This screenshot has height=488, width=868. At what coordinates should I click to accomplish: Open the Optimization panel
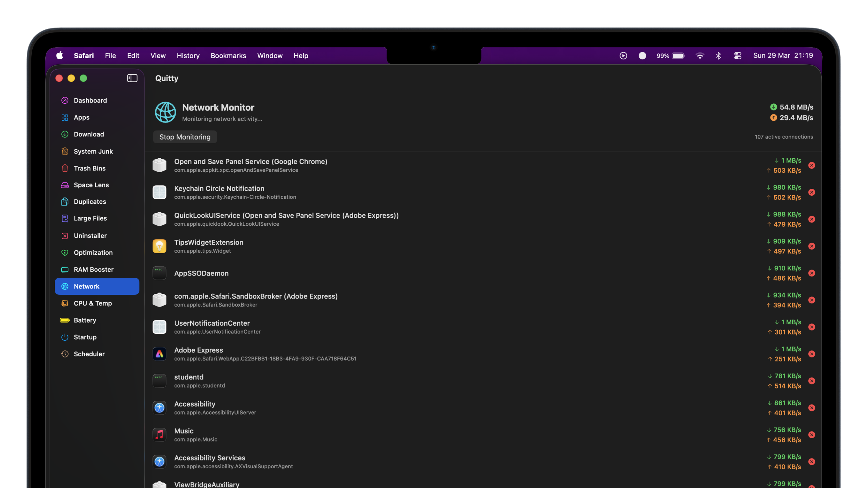93,252
